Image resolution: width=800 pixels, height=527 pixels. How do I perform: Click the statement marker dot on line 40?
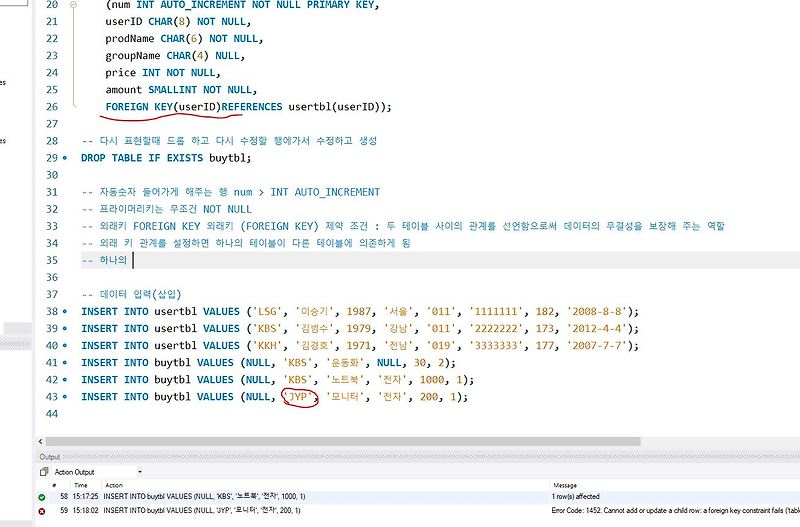[65, 345]
